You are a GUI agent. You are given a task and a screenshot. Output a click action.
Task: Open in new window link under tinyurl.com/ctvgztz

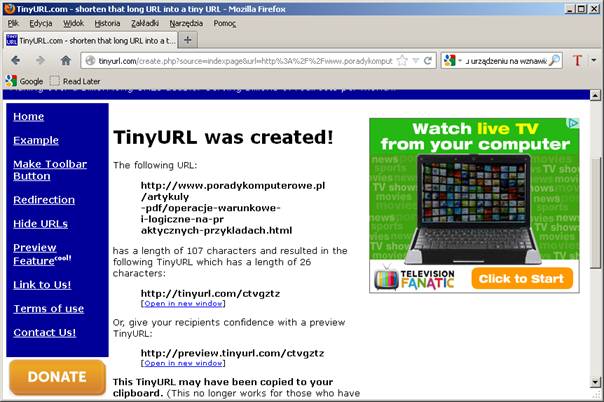183,304
